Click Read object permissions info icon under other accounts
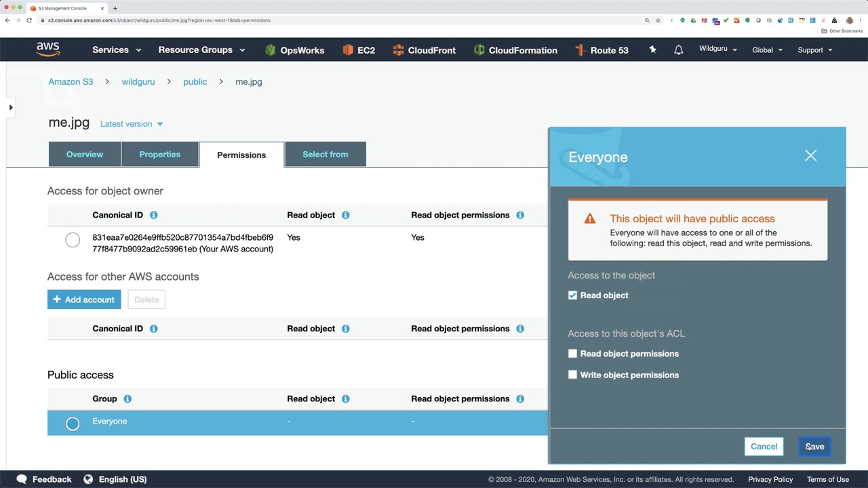The image size is (868, 488). (x=520, y=329)
